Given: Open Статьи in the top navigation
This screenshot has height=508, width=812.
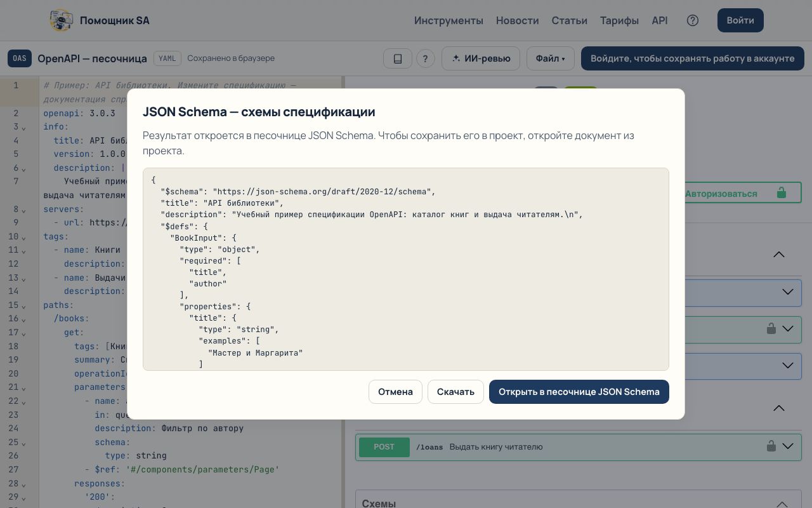Looking at the screenshot, I should [569, 20].
